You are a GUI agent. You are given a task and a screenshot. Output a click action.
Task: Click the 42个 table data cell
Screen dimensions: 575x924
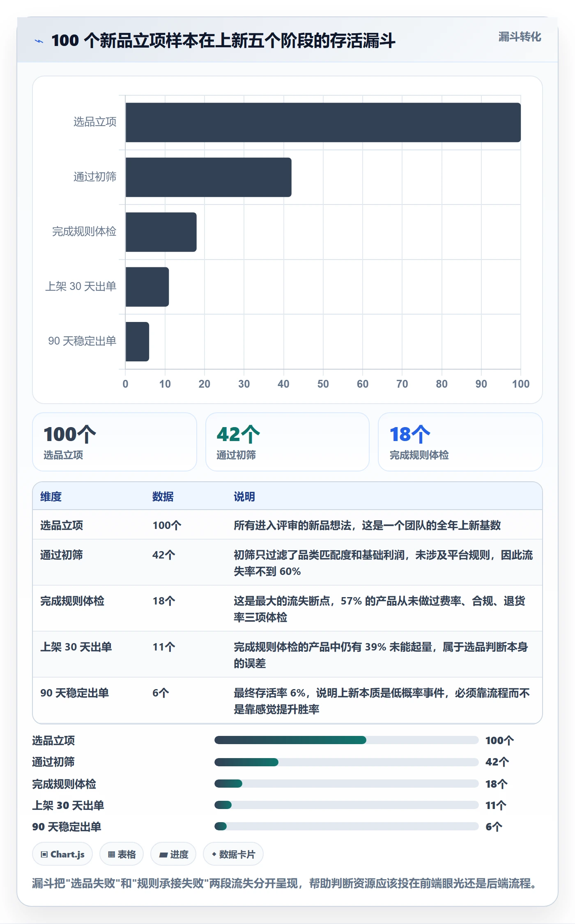point(164,555)
